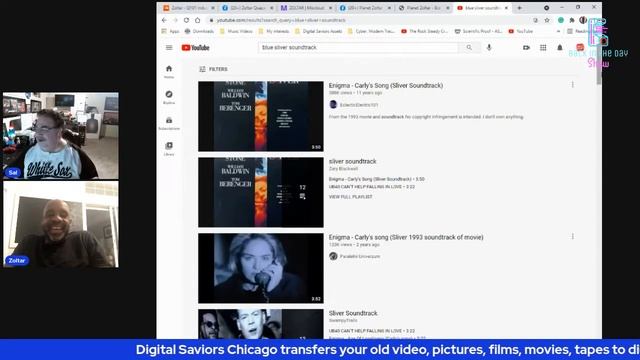This screenshot has width=640, height=360.
Task: Click the browser home button
Action: pyautogui.click(x=198, y=20)
